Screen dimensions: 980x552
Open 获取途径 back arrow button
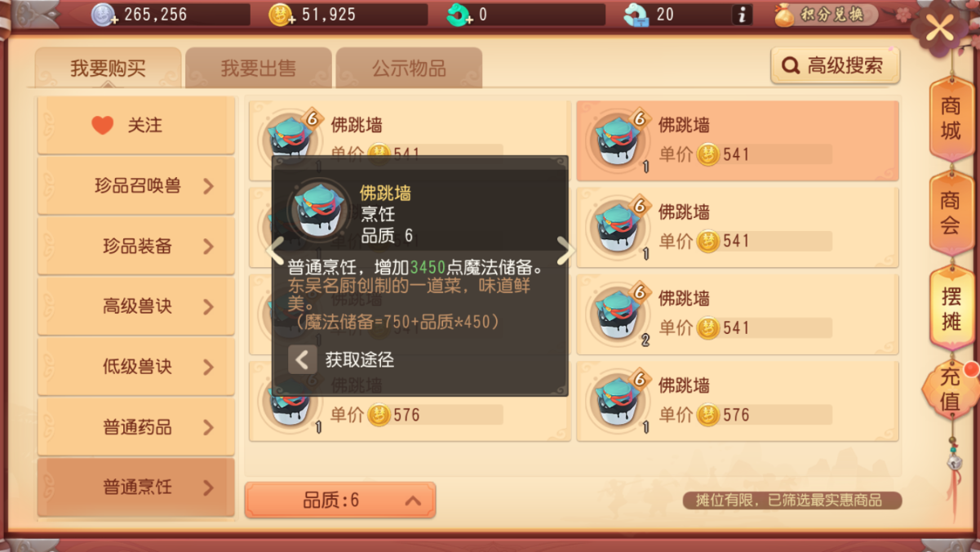click(302, 359)
